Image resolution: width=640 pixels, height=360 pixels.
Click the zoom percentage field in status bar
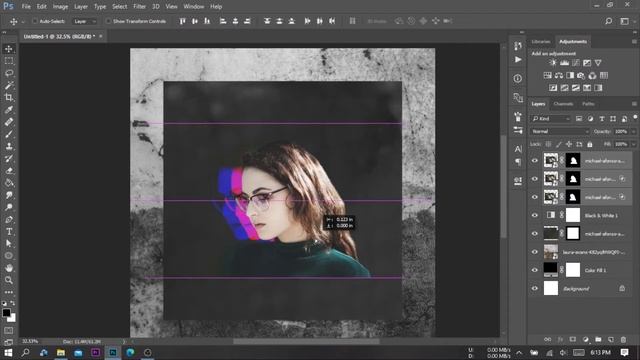tap(30, 341)
